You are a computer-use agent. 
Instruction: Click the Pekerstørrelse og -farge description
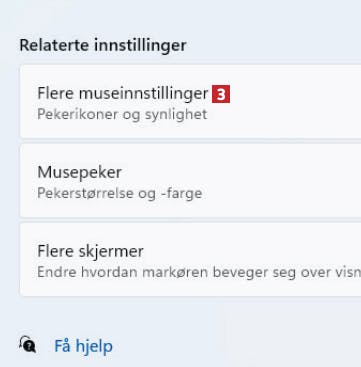(120, 194)
